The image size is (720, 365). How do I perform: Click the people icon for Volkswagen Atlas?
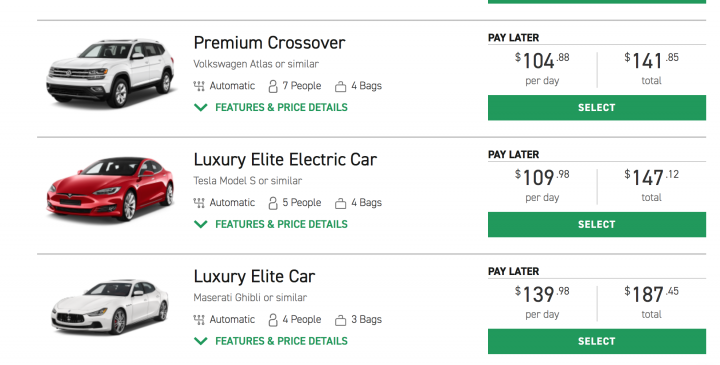point(273,86)
